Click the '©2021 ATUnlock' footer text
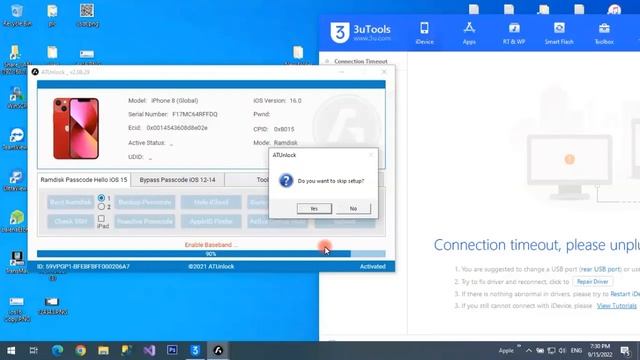640x360 pixels. point(211,267)
